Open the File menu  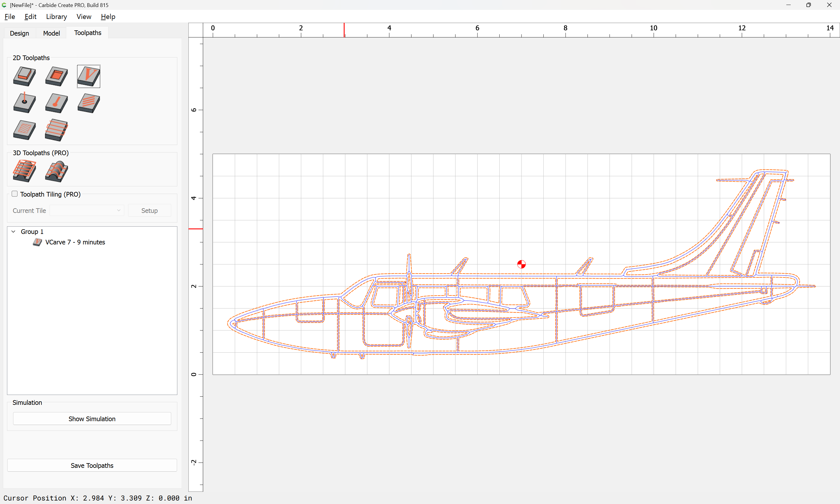tap(10, 17)
